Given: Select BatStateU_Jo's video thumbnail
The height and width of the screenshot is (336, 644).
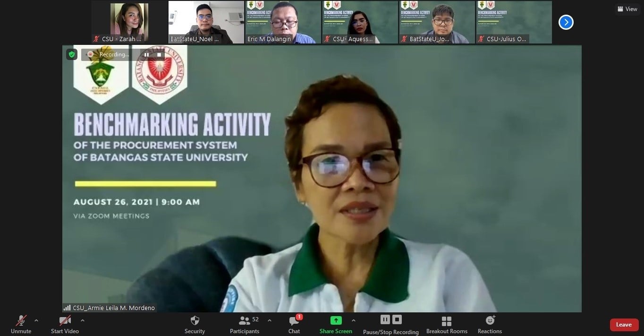Looking at the screenshot, I should [x=437, y=22].
